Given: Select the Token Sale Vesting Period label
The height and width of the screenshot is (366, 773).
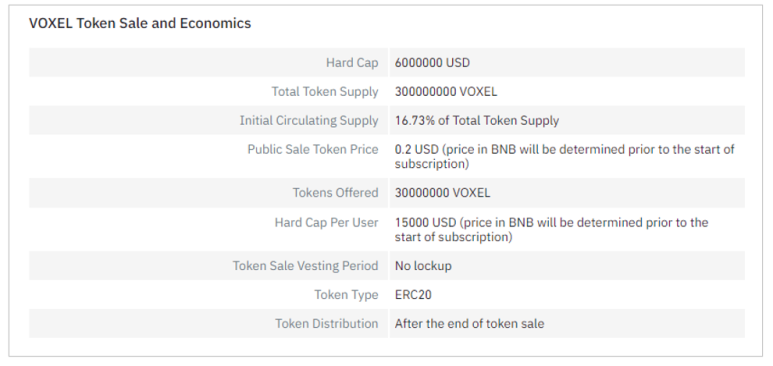Looking at the screenshot, I should pyautogui.click(x=306, y=266).
